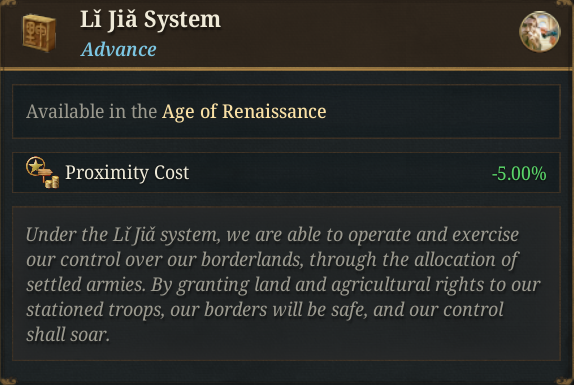
Task: Click the top-right corner ornament of the tooltip
Action: [x=564, y=3]
